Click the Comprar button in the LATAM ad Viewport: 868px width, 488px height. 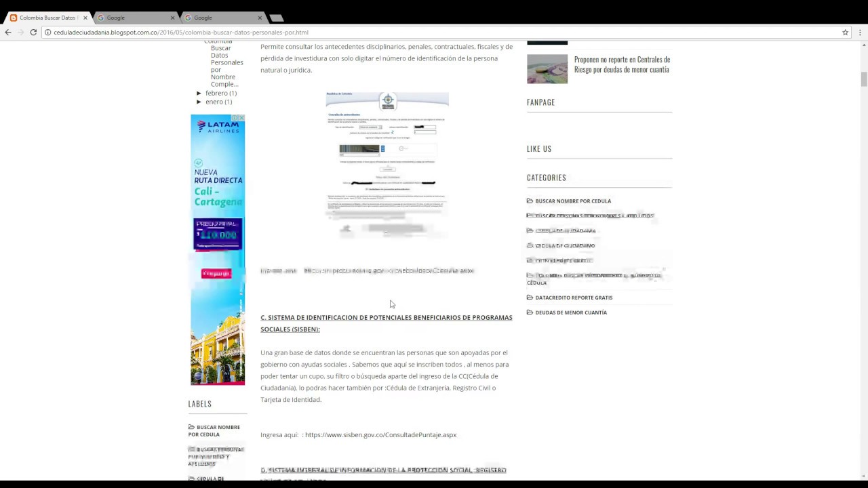[216, 274]
